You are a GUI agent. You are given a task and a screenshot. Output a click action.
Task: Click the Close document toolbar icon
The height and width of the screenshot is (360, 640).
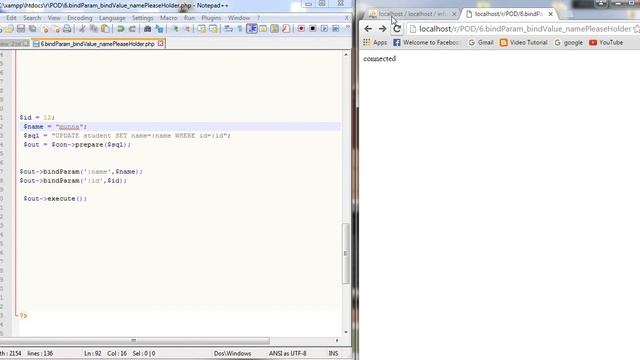point(45,29)
